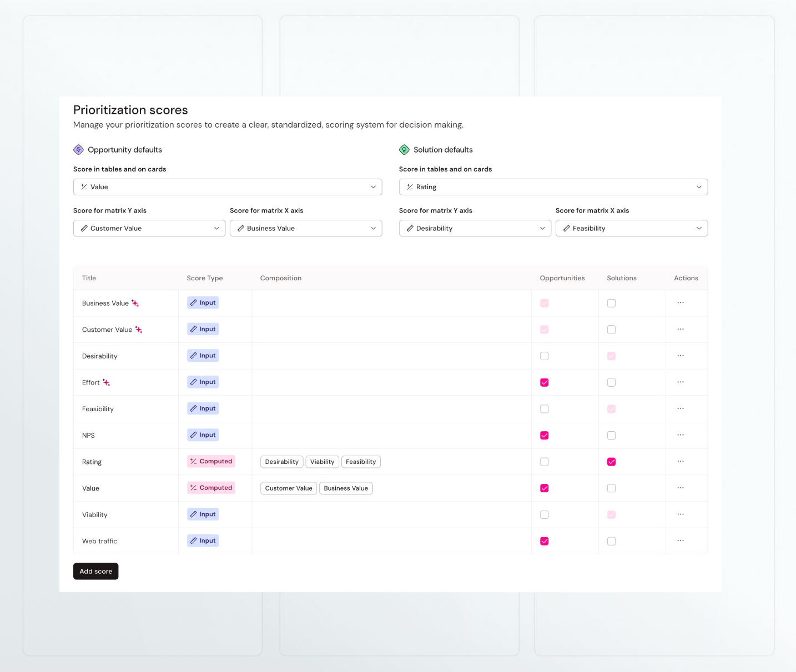Check Opportunities checkbox for Rating row
Image resolution: width=796 pixels, height=672 pixels.
[545, 462]
